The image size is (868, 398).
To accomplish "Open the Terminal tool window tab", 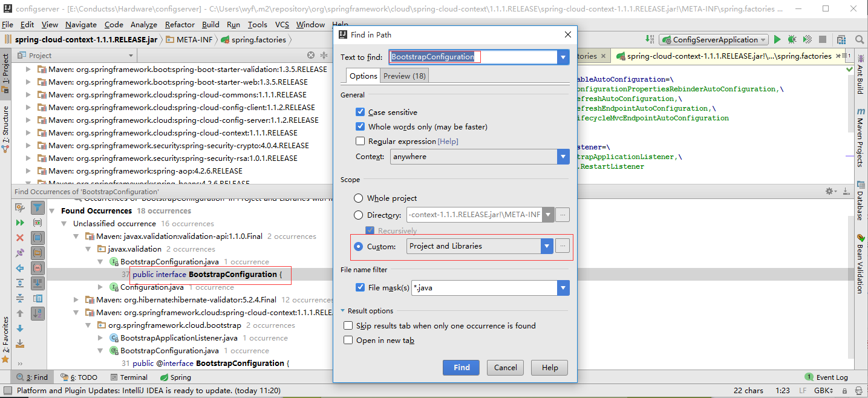I will (x=129, y=377).
